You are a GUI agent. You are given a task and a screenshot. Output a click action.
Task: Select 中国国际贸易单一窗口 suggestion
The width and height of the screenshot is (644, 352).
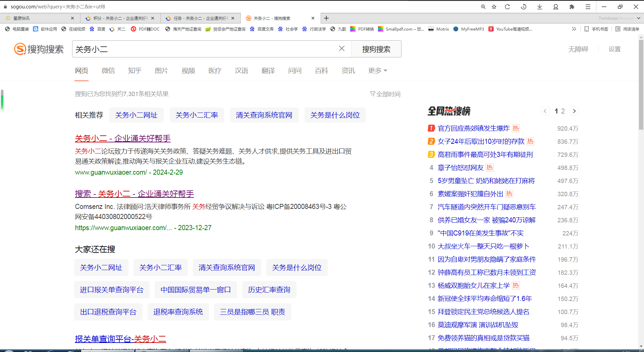(196, 290)
